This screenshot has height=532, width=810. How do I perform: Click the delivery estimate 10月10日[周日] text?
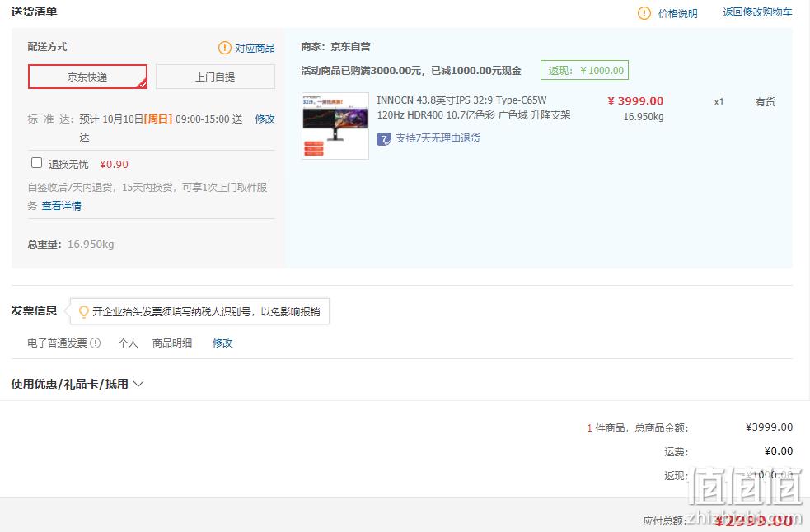(x=138, y=119)
